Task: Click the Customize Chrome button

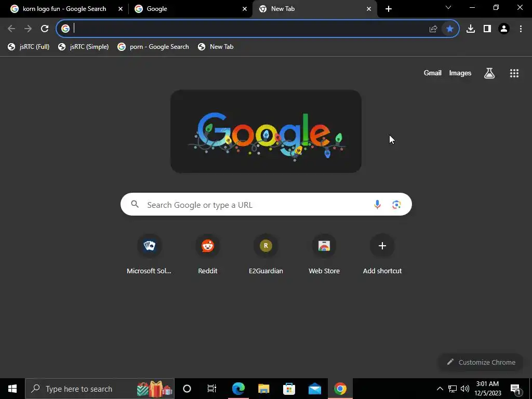Action: 481,362
